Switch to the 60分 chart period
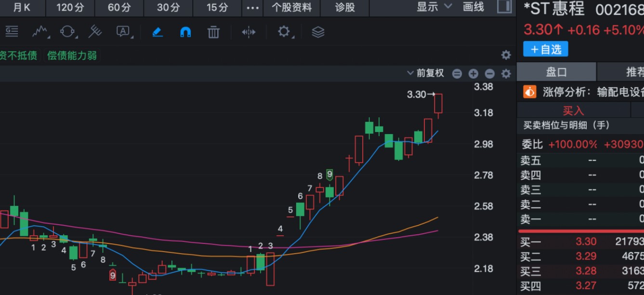Image resolution: width=644 pixels, height=295 pixels. point(119,8)
